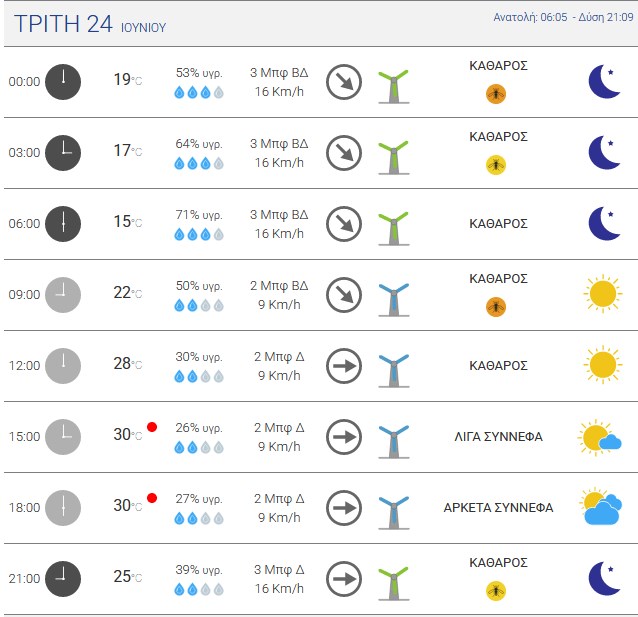
Task: Click the red heat dot at 15:00
Action: click(x=152, y=427)
